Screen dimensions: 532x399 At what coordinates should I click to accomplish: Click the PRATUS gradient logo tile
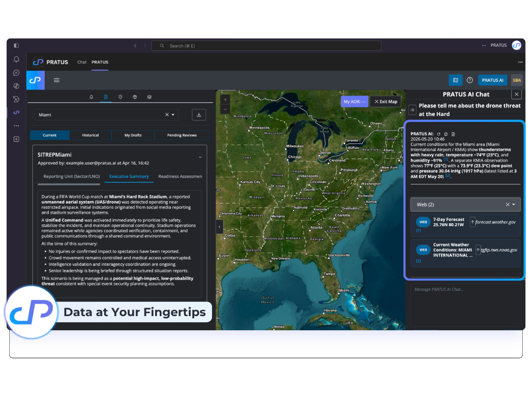point(36,80)
